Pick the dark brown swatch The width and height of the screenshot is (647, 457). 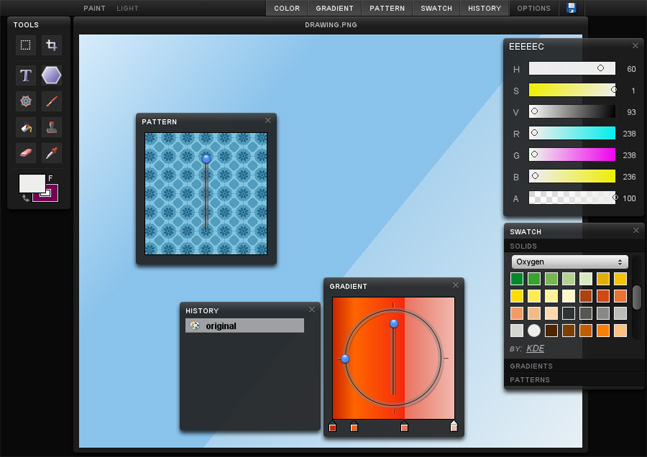click(x=551, y=330)
